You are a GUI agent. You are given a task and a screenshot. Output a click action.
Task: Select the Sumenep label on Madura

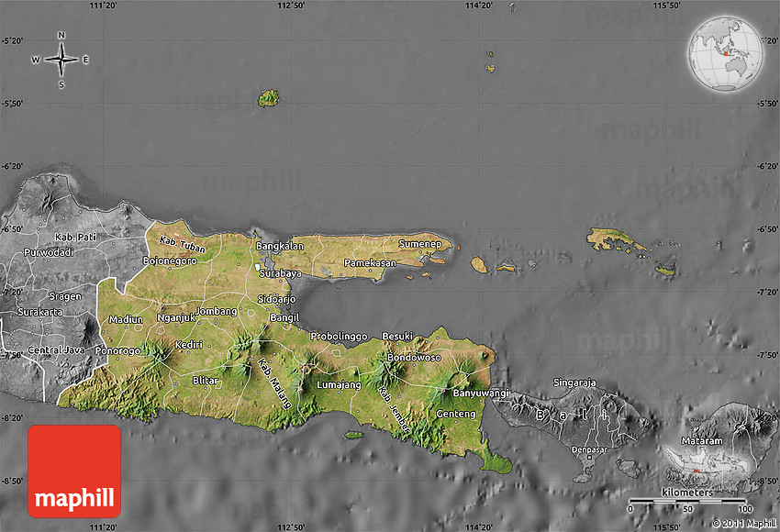click(x=420, y=244)
